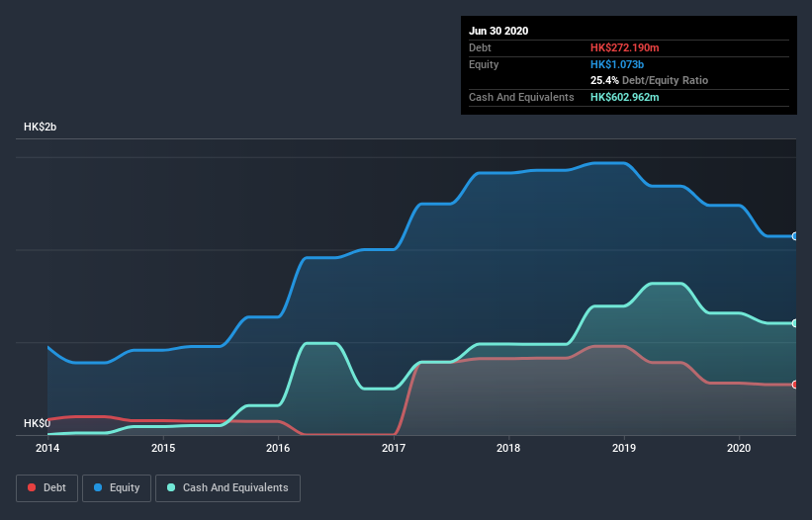Click the blue Equity legend dot
This screenshot has width=812, height=520.
click(x=98, y=487)
